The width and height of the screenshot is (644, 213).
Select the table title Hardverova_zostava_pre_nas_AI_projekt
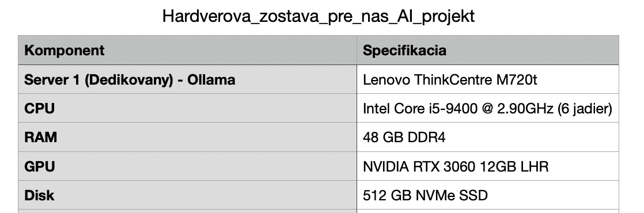pos(319,17)
